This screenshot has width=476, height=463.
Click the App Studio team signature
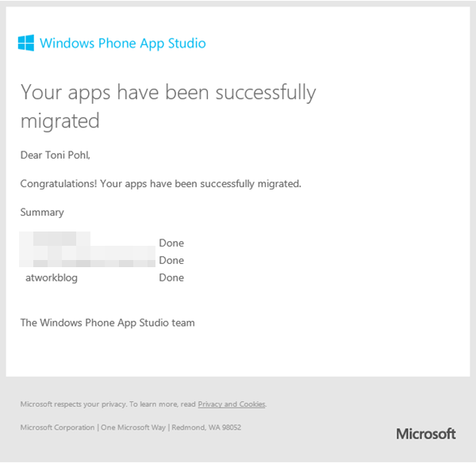[108, 323]
